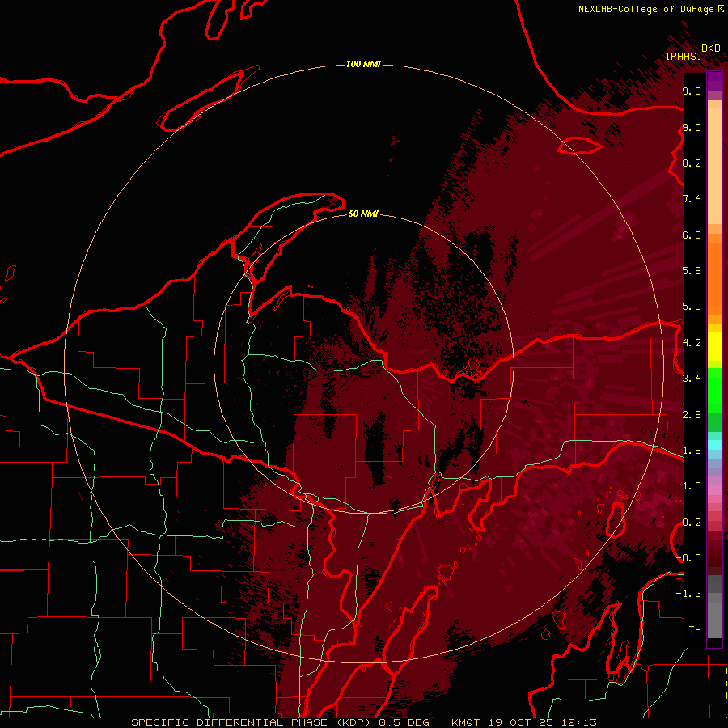Image resolution: width=728 pixels, height=728 pixels.
Task: Select the 7.4 scale value
Action: point(692,199)
